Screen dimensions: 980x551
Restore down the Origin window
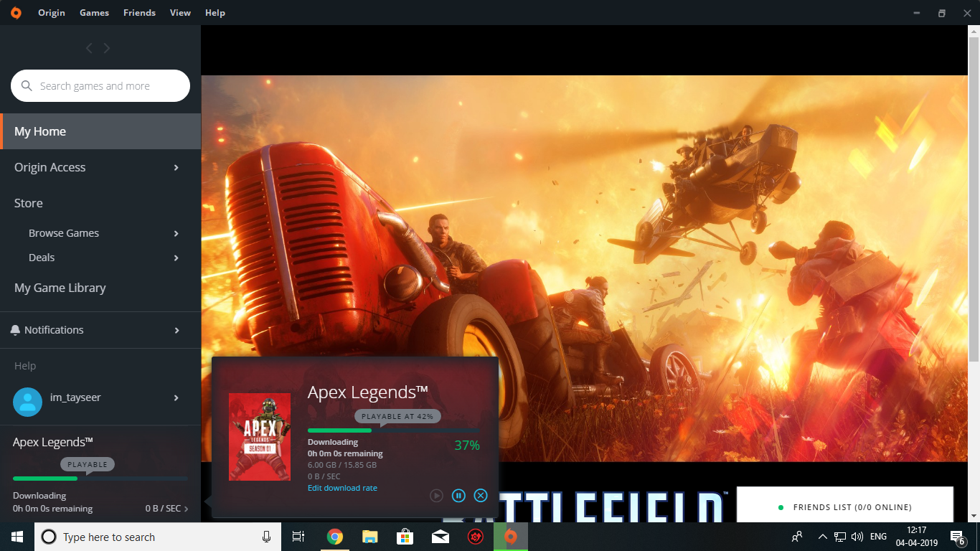pyautogui.click(x=942, y=13)
